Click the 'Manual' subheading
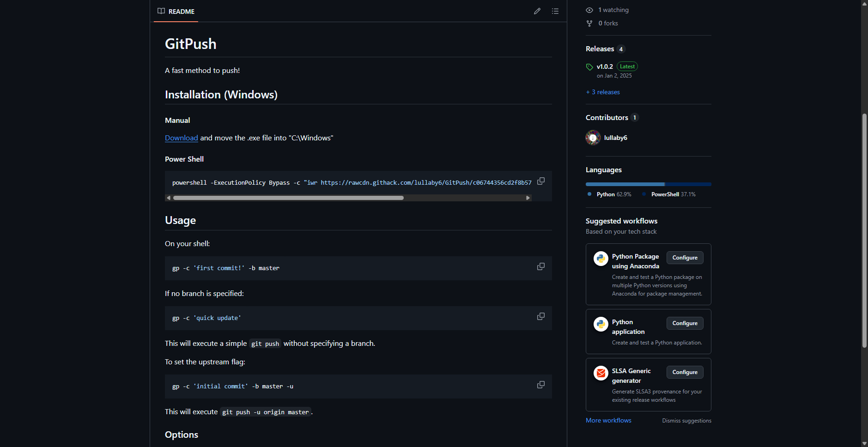 177,120
